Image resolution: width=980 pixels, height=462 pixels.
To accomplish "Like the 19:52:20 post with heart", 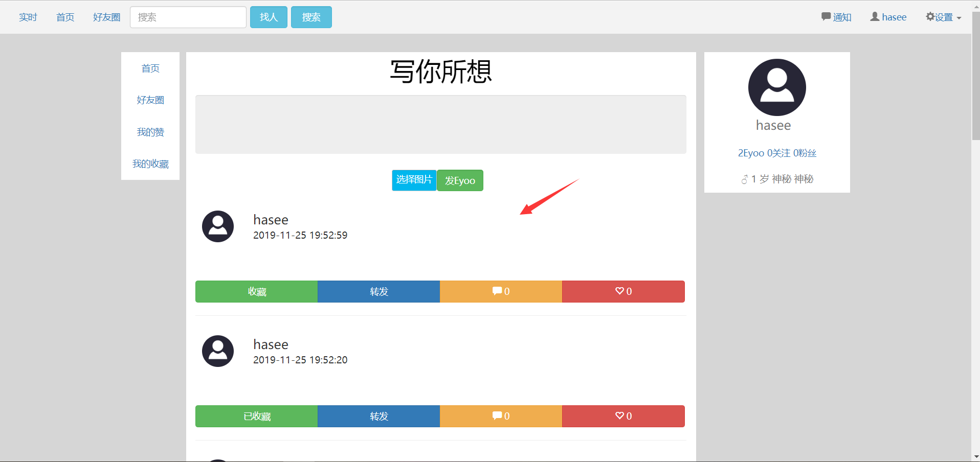I will click(x=623, y=416).
